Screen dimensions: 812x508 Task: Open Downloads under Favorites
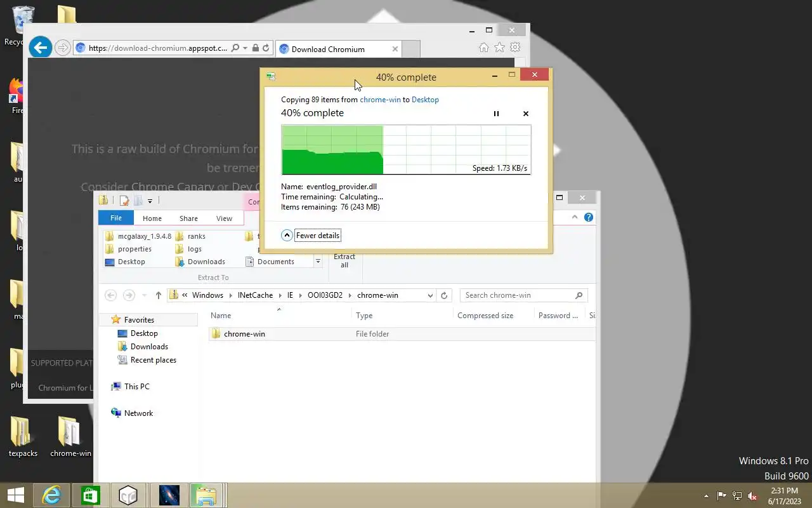coord(149,347)
